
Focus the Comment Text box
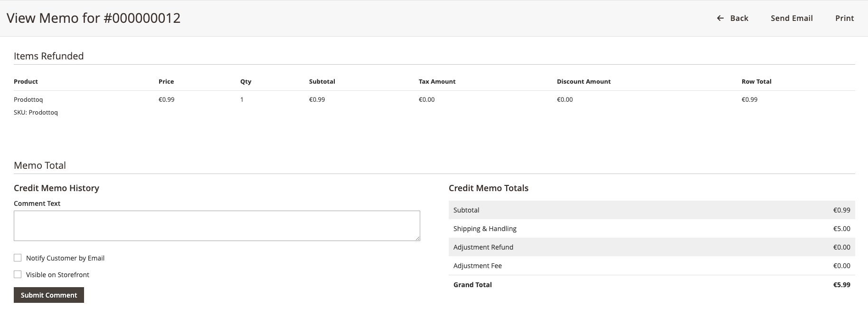click(x=217, y=225)
